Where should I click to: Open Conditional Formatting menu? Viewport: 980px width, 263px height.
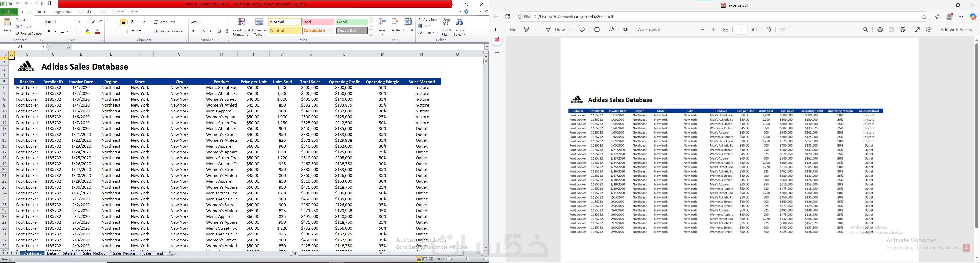(x=241, y=27)
